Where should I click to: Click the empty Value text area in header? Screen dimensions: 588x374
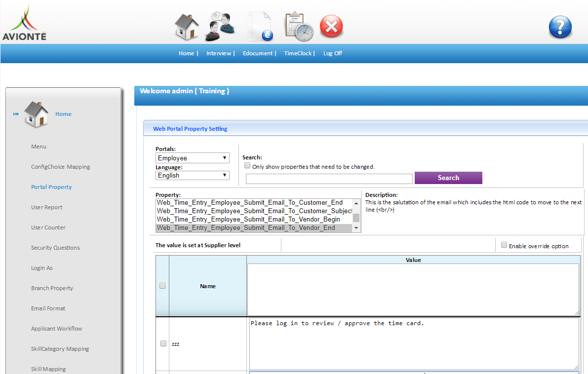point(413,290)
